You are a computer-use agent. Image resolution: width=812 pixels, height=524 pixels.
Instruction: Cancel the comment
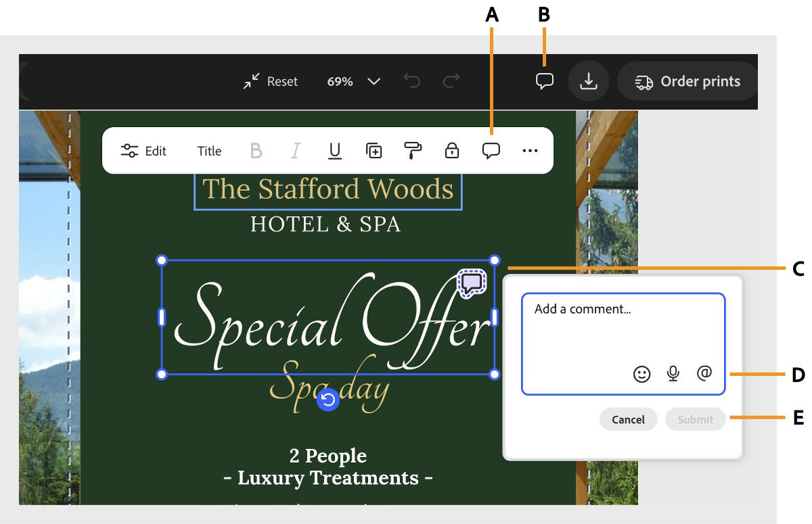click(628, 419)
